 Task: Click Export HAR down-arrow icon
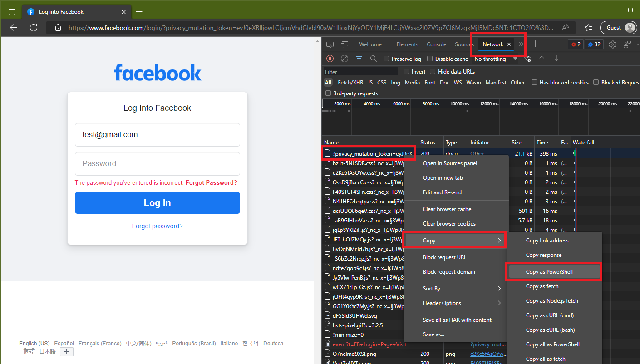[x=556, y=59]
